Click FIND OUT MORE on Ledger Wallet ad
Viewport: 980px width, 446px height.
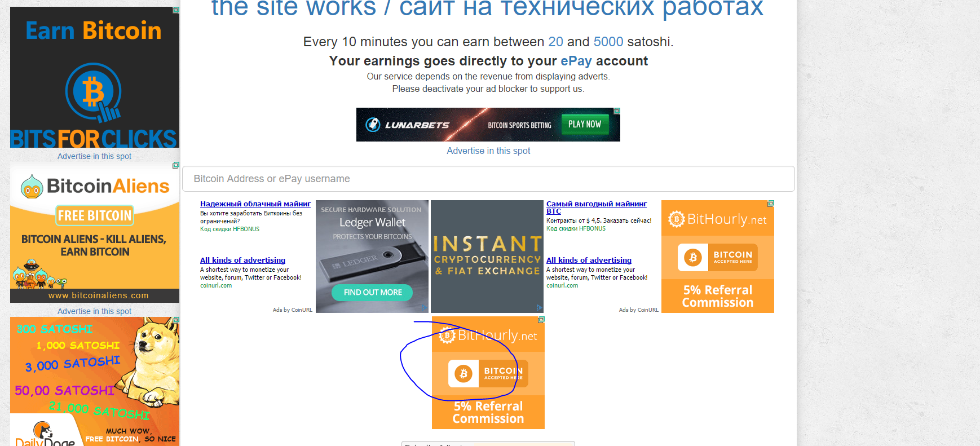[373, 292]
